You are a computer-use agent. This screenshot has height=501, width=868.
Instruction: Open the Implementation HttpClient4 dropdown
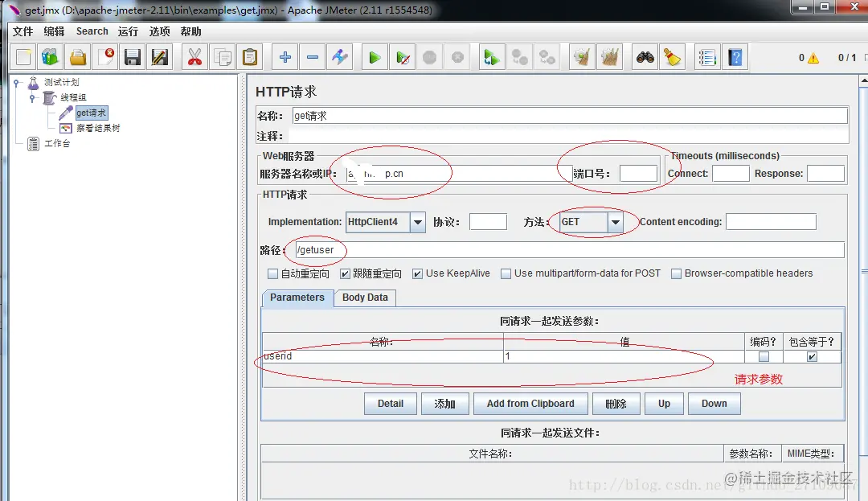[418, 221]
